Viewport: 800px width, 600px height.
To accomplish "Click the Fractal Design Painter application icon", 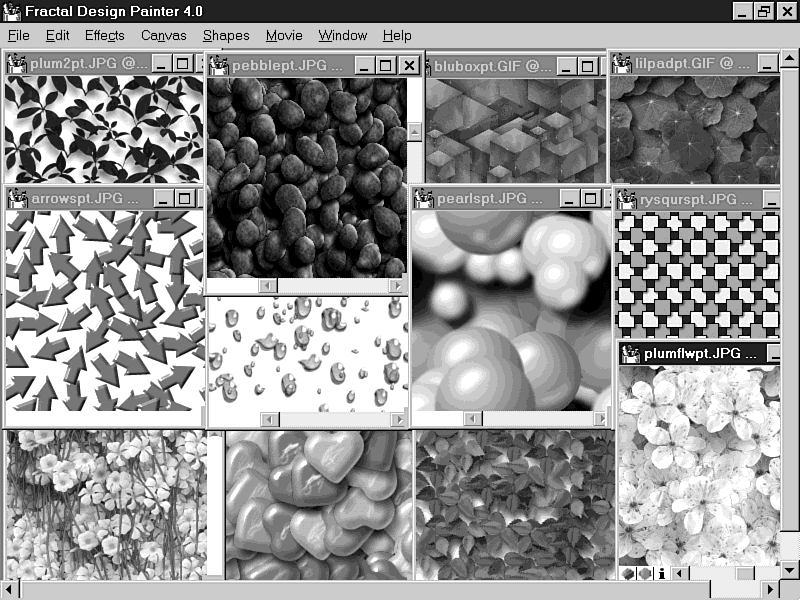I will coord(11,11).
